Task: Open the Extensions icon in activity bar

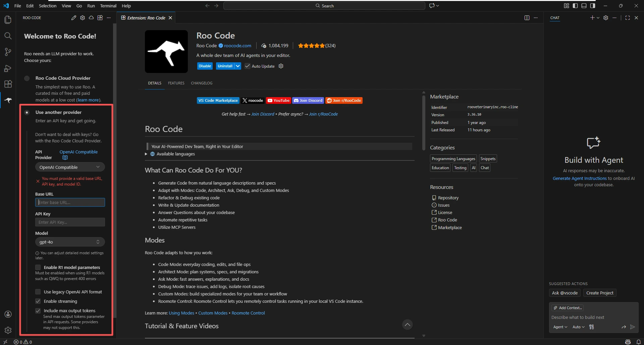Action: (8, 84)
